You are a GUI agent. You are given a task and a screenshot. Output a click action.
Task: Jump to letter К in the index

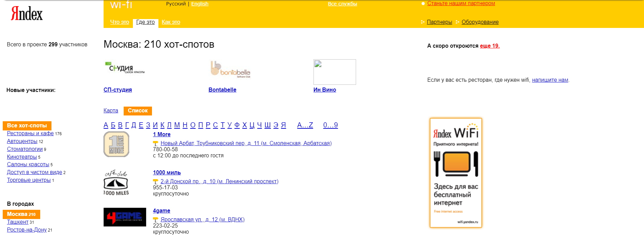(x=163, y=125)
